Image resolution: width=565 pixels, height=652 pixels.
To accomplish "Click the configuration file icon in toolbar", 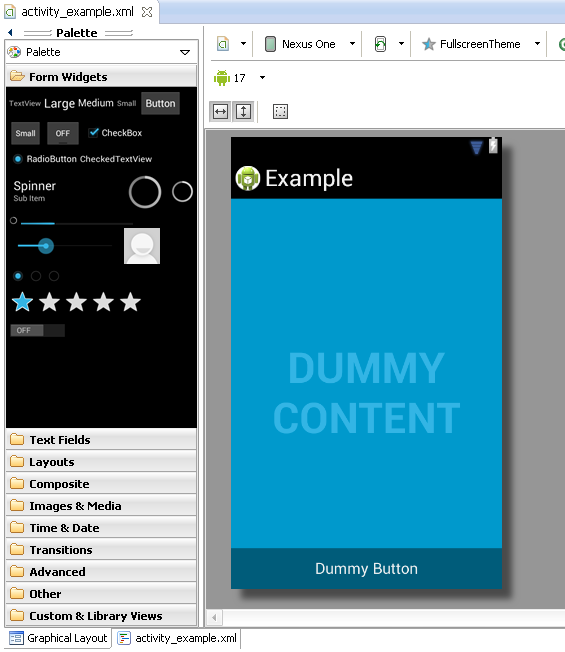I will click(223, 44).
